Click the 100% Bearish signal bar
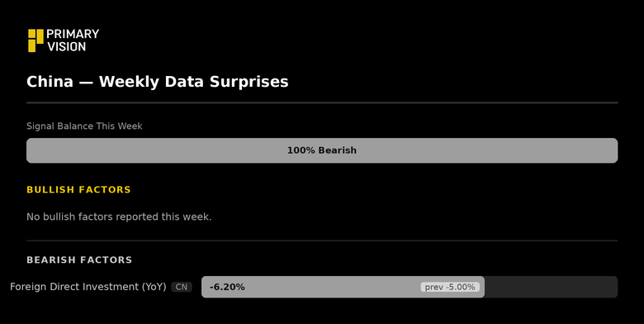The height and width of the screenshot is (324, 644). tap(322, 150)
